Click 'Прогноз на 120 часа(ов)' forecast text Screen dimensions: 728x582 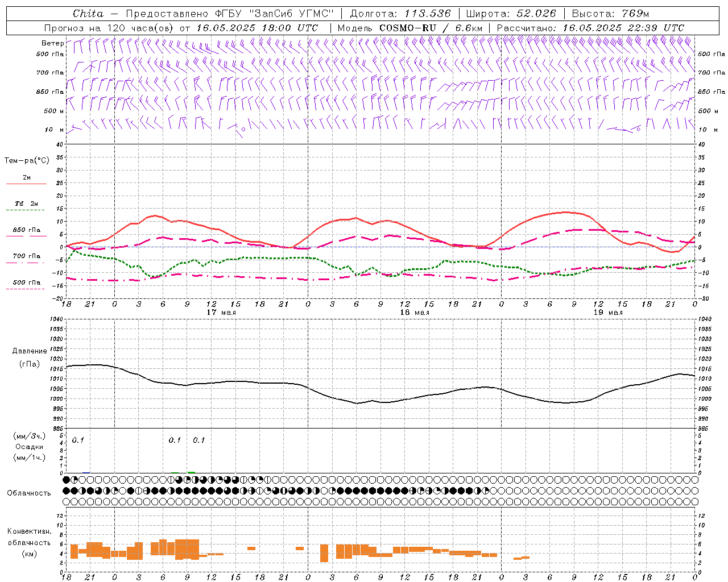point(109,28)
